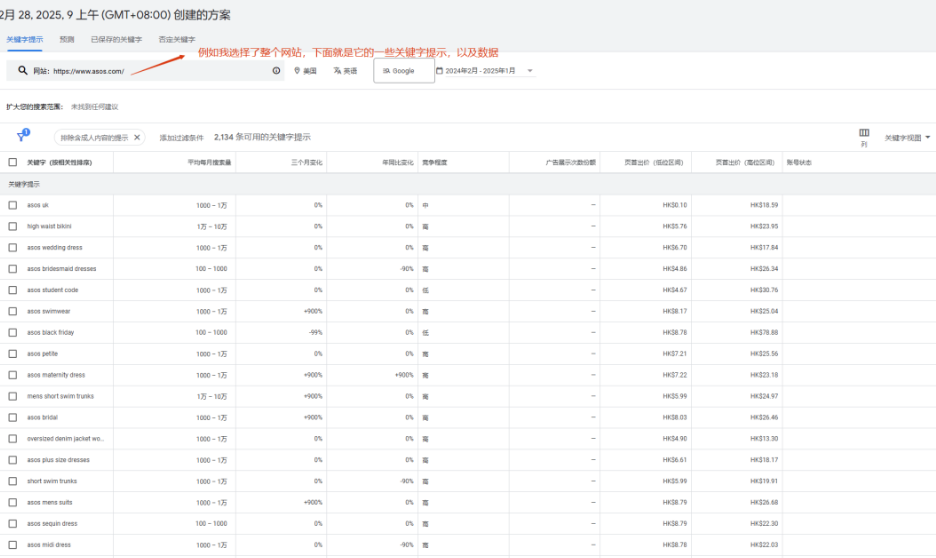This screenshot has width=936, height=558.
Task: Open the 关键字视图 dropdown
Action: (907, 137)
